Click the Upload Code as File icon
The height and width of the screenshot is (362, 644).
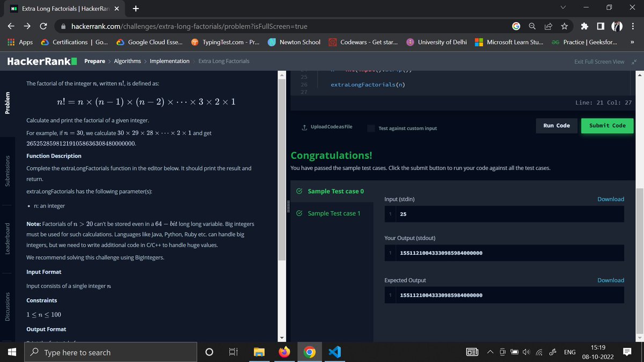305,127
